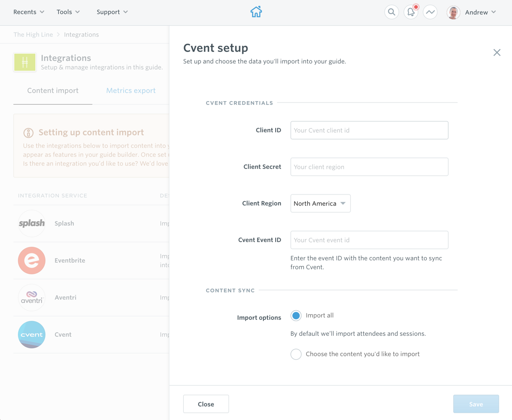Screen dimensions: 512x420
Task: Click the Splash logo
Action: click(32, 224)
